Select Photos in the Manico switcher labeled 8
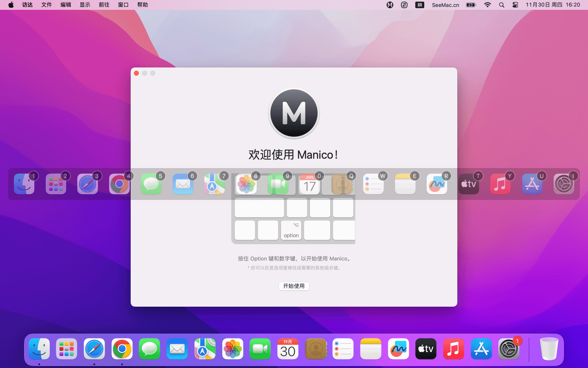Screen dimensions: 588x368 point(246,184)
